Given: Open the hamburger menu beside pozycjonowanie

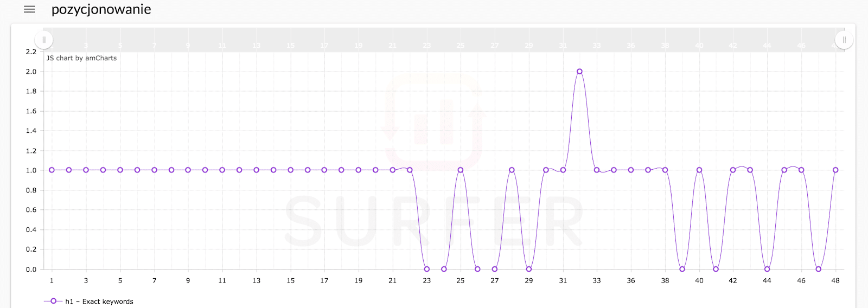Looking at the screenshot, I should pos(30,9).
